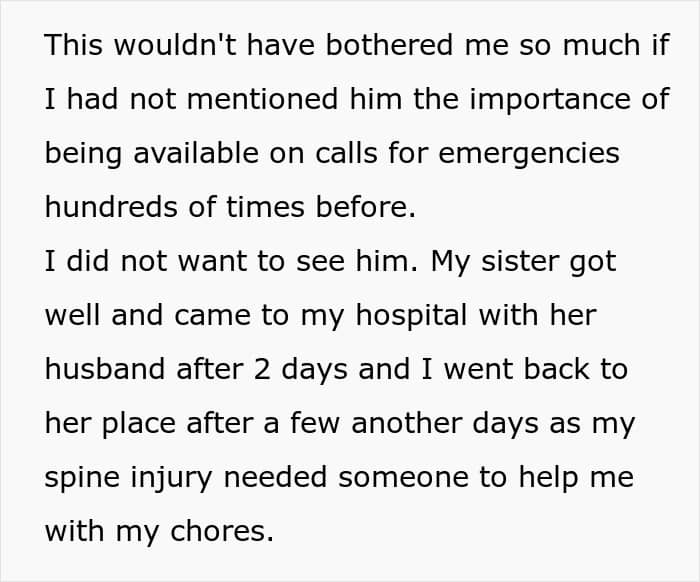Image resolution: width=700 pixels, height=582 pixels.
Task: Click the number '2' before 'days and'
Action: (x=262, y=369)
